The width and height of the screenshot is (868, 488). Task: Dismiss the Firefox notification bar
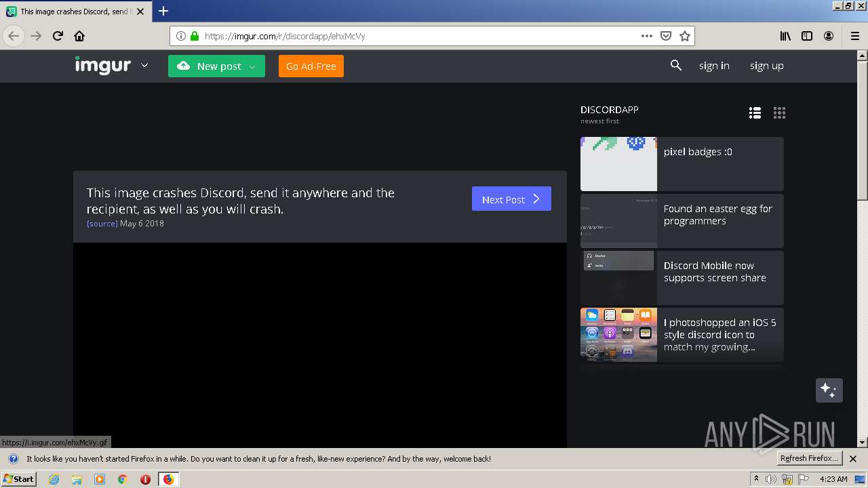853,459
